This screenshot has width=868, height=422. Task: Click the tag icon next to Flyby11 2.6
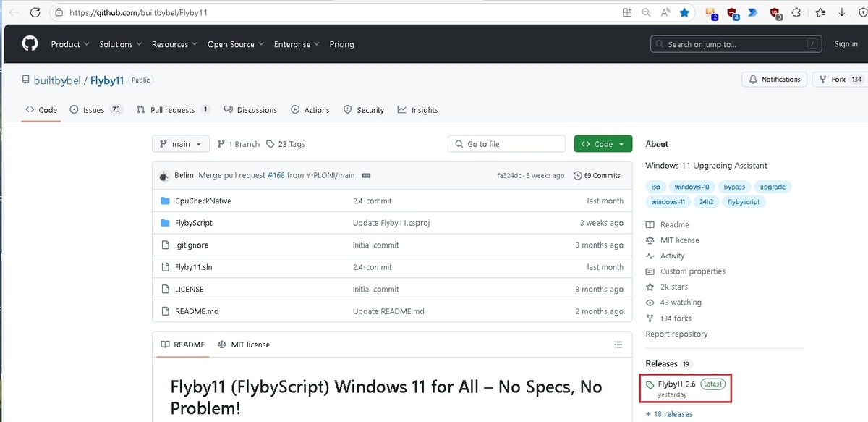tap(650, 385)
